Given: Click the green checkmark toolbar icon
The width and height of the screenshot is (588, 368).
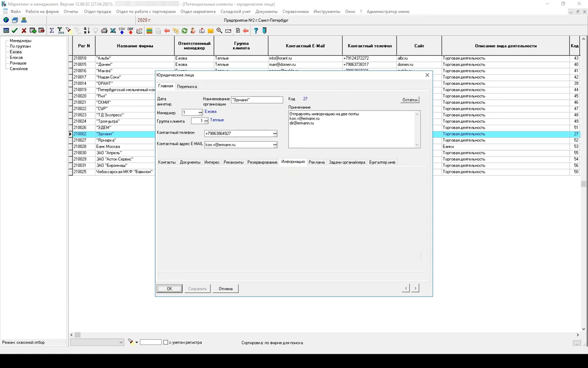Looking at the screenshot, I should click(x=15, y=31).
